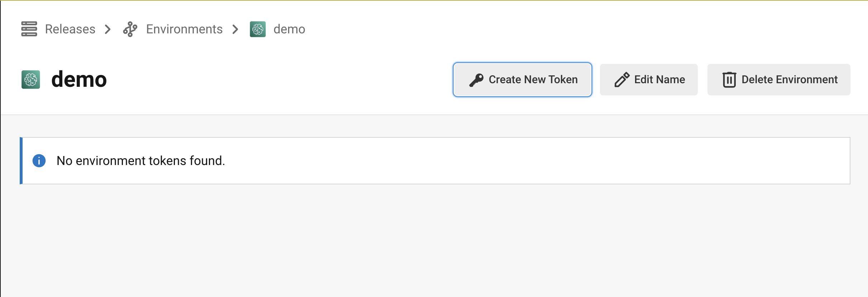
Task: Open the Environments breadcrumb link
Action: point(184,29)
